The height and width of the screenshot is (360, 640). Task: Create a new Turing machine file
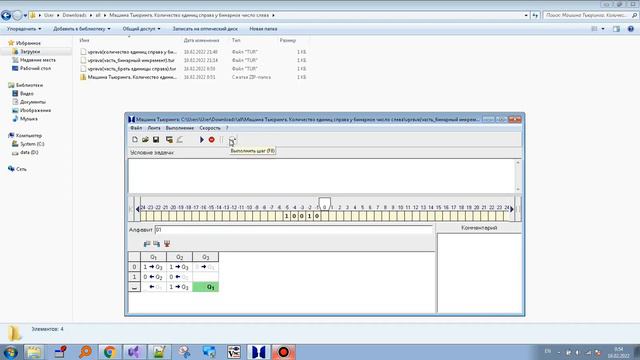[x=135, y=140]
